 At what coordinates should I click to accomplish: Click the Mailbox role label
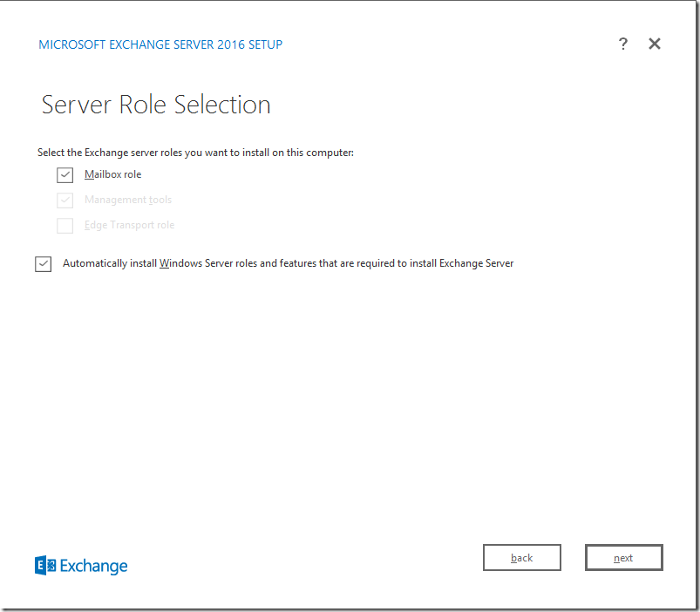coord(113,174)
